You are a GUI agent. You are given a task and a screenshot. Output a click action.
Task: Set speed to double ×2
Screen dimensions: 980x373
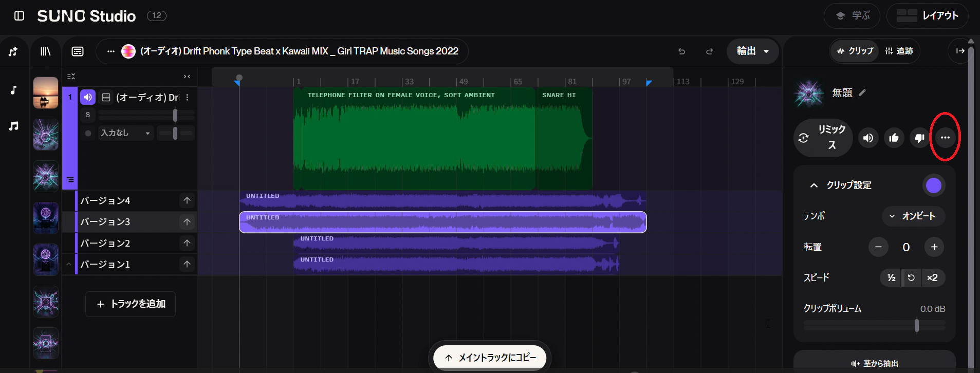point(933,278)
